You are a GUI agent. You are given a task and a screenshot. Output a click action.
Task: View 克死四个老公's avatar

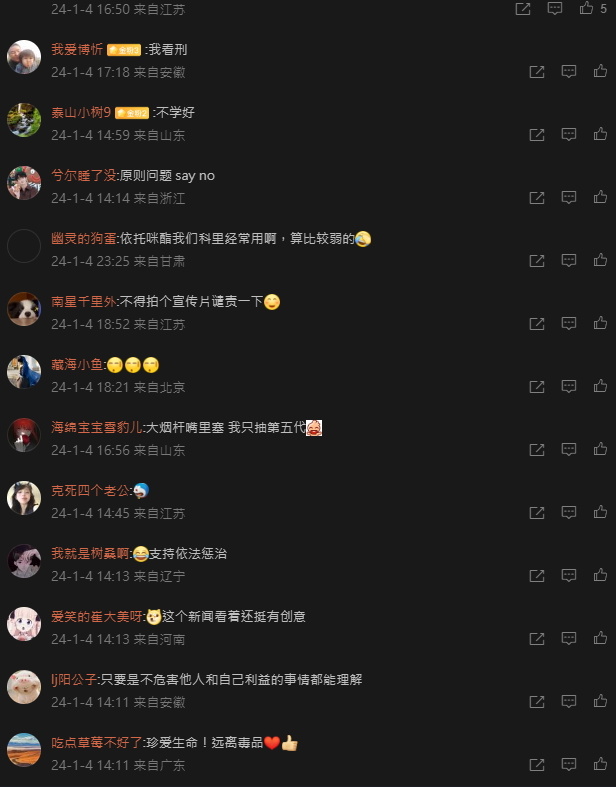(24, 498)
